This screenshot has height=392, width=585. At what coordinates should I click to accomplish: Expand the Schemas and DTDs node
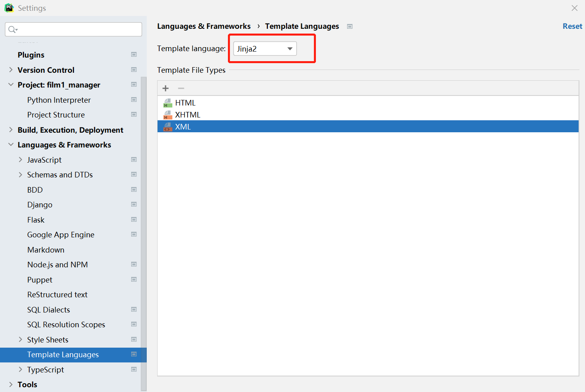20,175
